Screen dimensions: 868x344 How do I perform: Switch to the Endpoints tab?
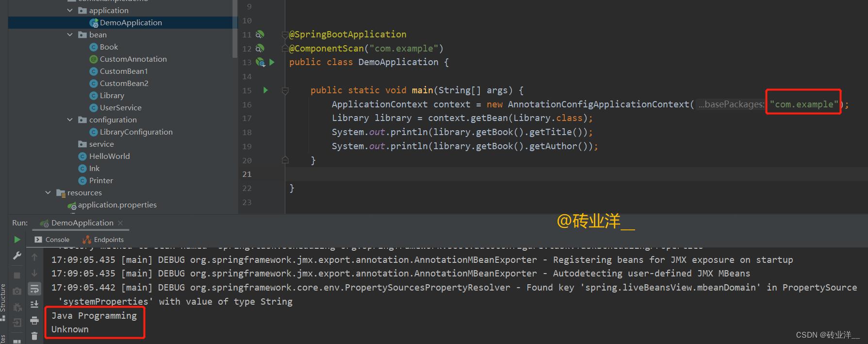[x=103, y=240]
